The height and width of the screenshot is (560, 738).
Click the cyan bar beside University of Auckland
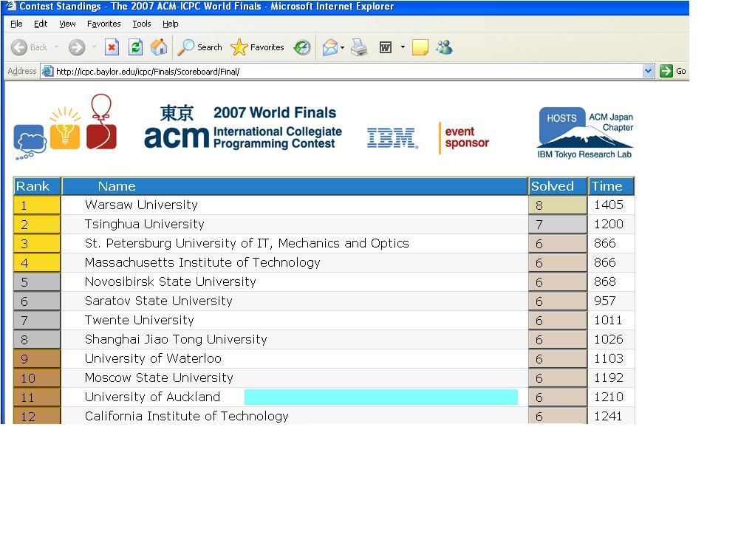click(380, 397)
